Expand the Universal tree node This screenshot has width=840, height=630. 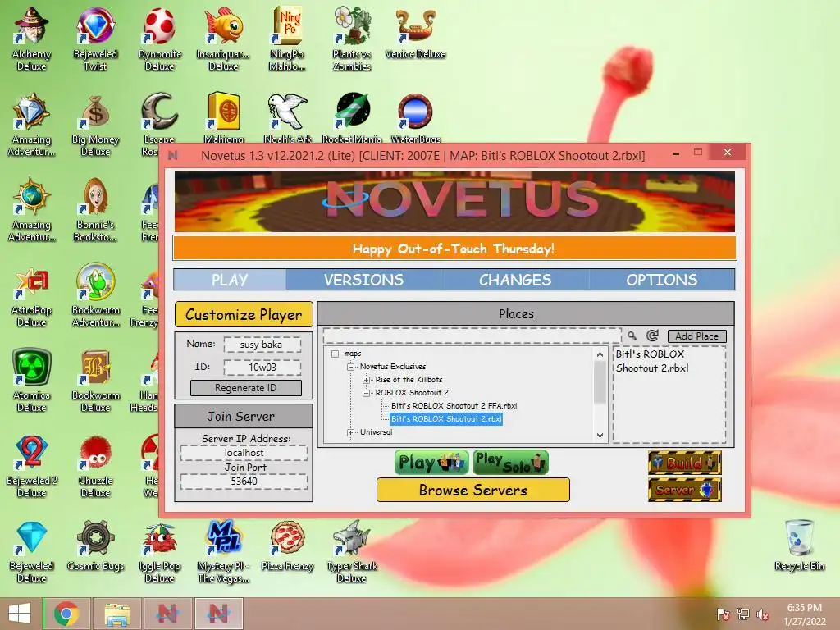pos(351,432)
